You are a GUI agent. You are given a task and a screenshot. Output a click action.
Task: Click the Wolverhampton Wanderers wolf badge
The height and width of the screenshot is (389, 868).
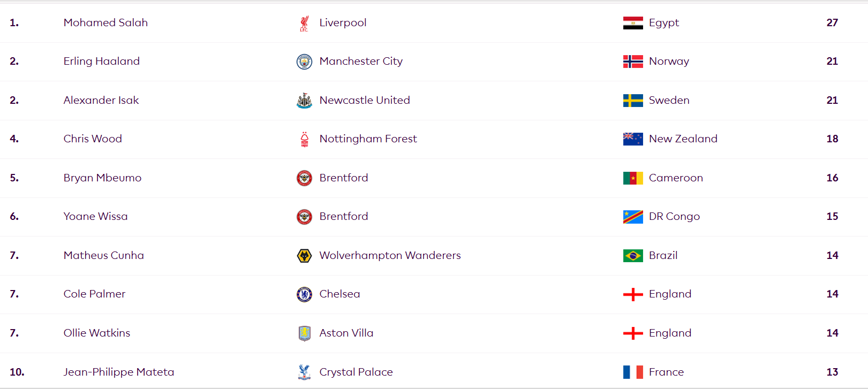(x=304, y=256)
